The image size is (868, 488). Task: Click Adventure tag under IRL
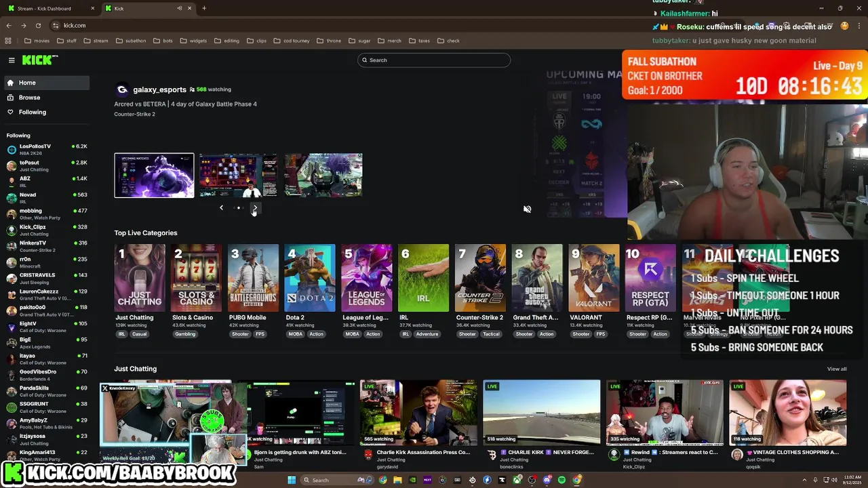(427, 334)
